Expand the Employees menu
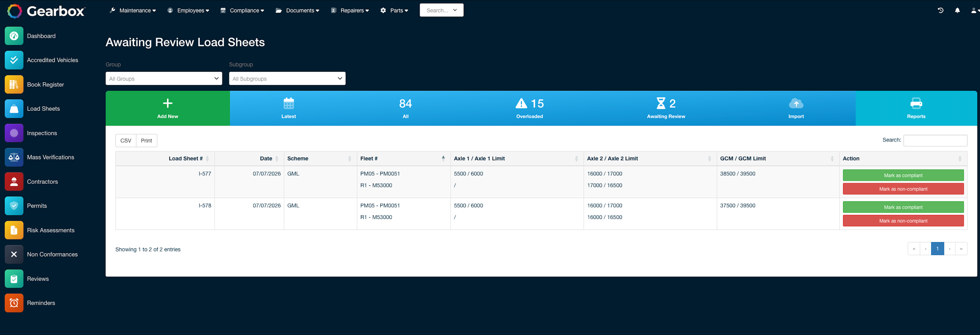Screen dimensions: 980x335 [188, 11]
